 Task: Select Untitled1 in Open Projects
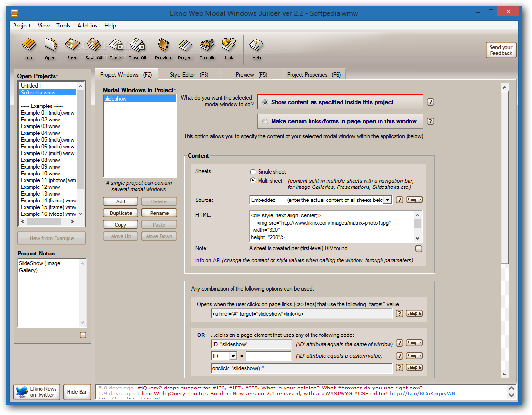pyautogui.click(x=47, y=86)
